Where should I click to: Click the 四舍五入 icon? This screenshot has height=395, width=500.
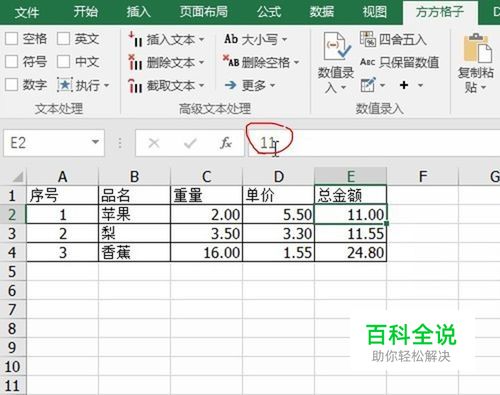coord(368,39)
